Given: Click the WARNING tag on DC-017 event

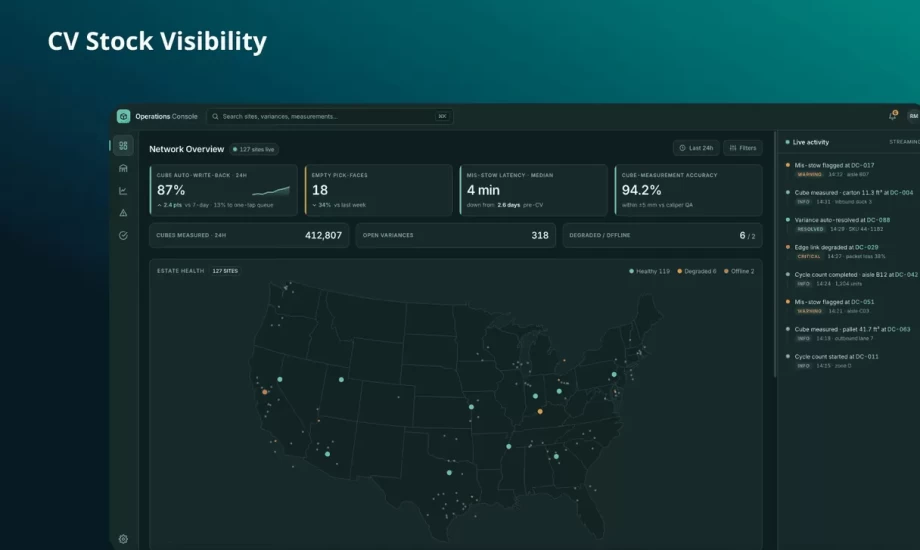Looking at the screenshot, I should (x=810, y=174).
